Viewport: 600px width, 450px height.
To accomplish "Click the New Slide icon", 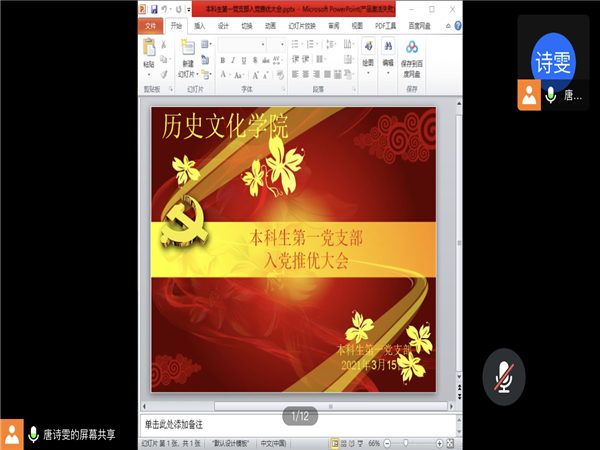I will pos(187,50).
